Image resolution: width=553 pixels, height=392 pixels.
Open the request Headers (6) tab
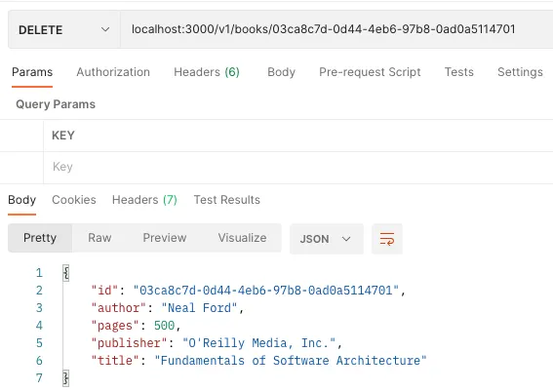click(x=207, y=72)
